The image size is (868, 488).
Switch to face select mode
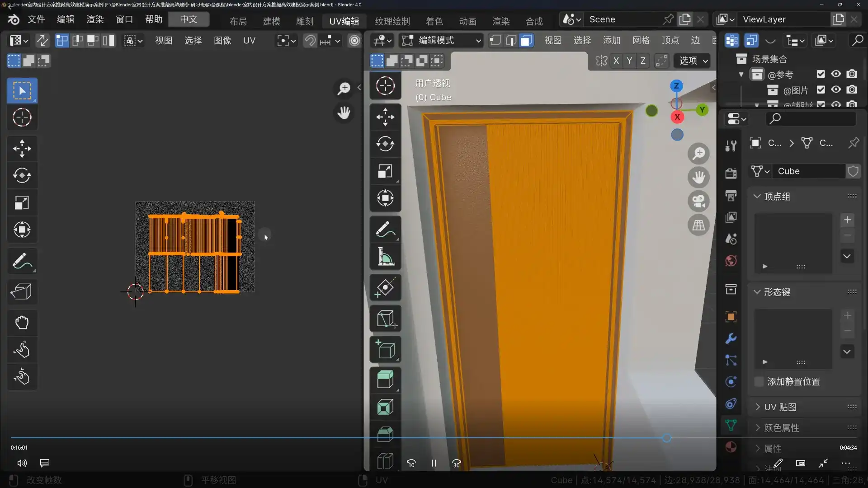coord(526,41)
